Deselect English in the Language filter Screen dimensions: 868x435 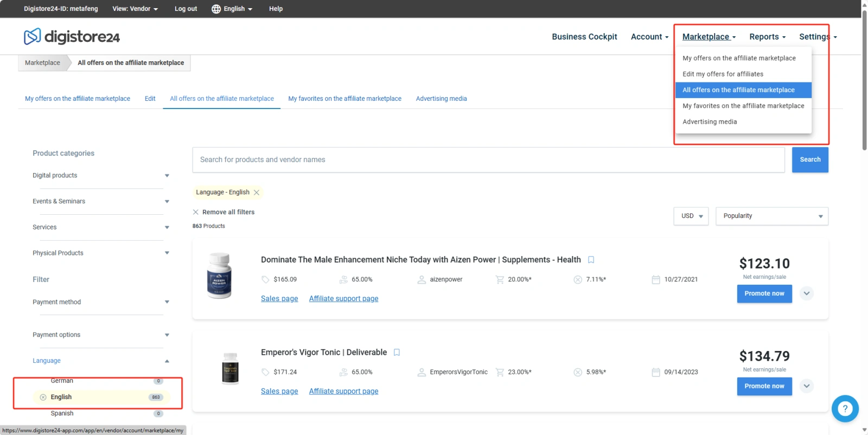tap(43, 397)
